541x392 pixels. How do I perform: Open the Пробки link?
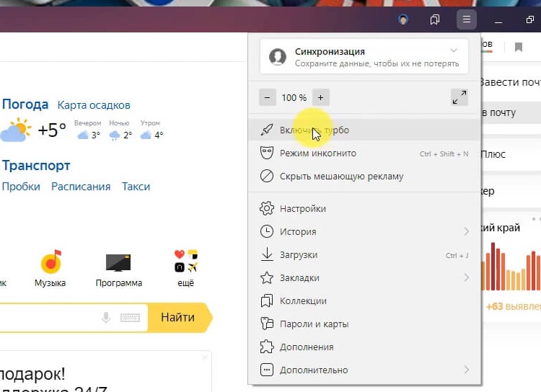click(x=21, y=187)
